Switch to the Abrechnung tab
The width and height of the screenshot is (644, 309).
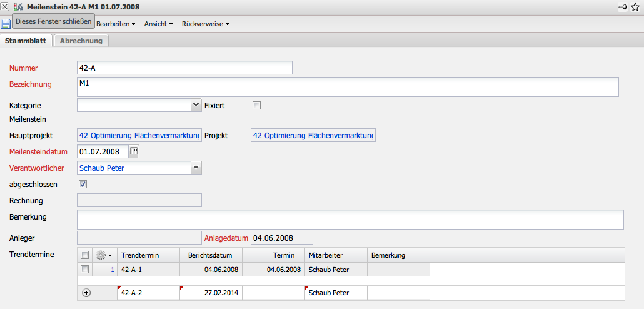[81, 41]
